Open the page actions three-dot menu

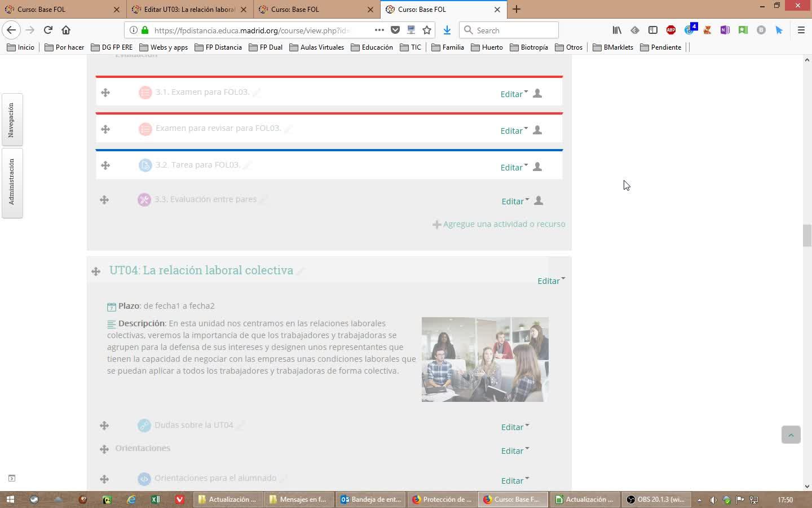coord(379,30)
